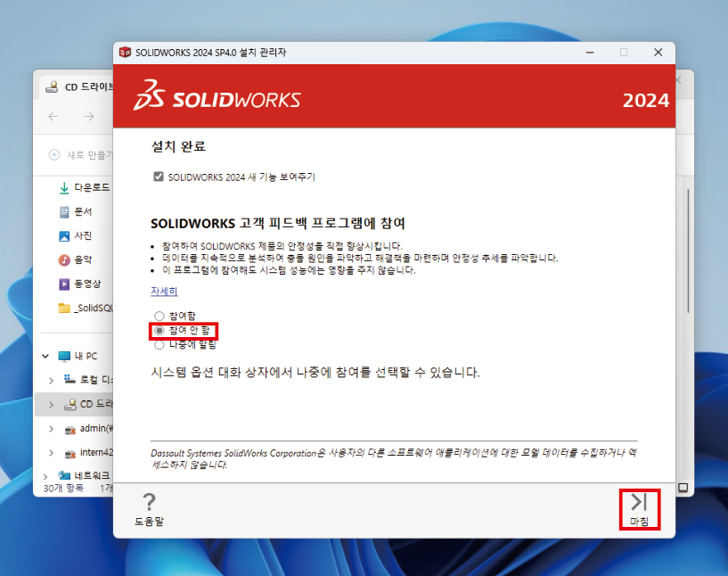The height and width of the screenshot is (576, 728).
Task: Expand the CD 드라이브 tree node
Action: pyautogui.click(x=51, y=405)
